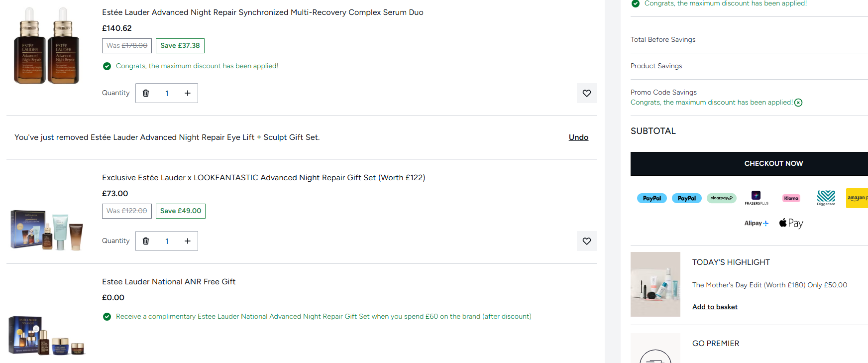Image resolution: width=868 pixels, height=363 pixels.
Task: Click the Frasers Plus payment icon
Action: [756, 198]
